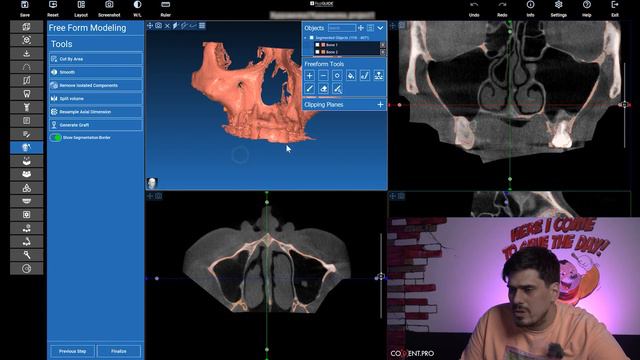
Task: Open the first sidebar step with layered-slices icon
Action: tap(27, 27)
